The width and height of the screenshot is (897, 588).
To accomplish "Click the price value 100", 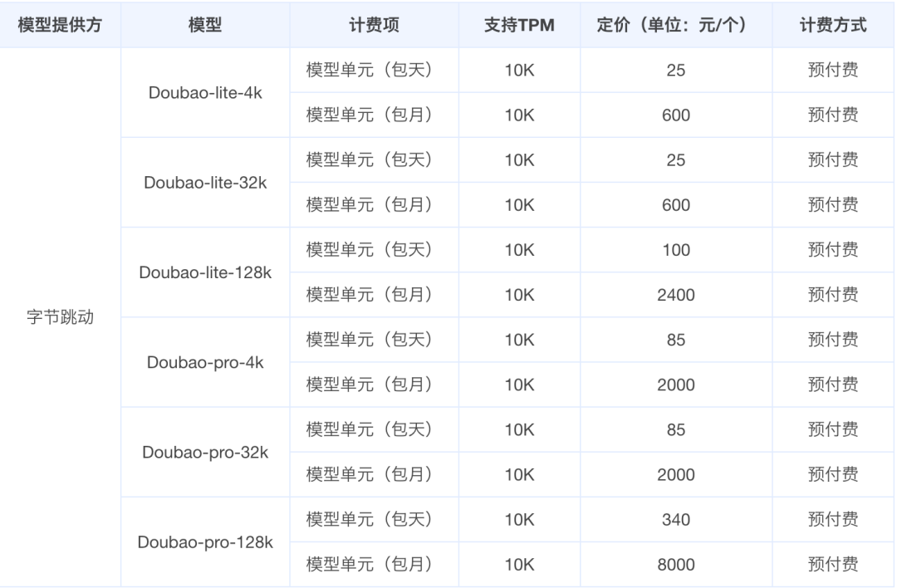I will point(675,250).
